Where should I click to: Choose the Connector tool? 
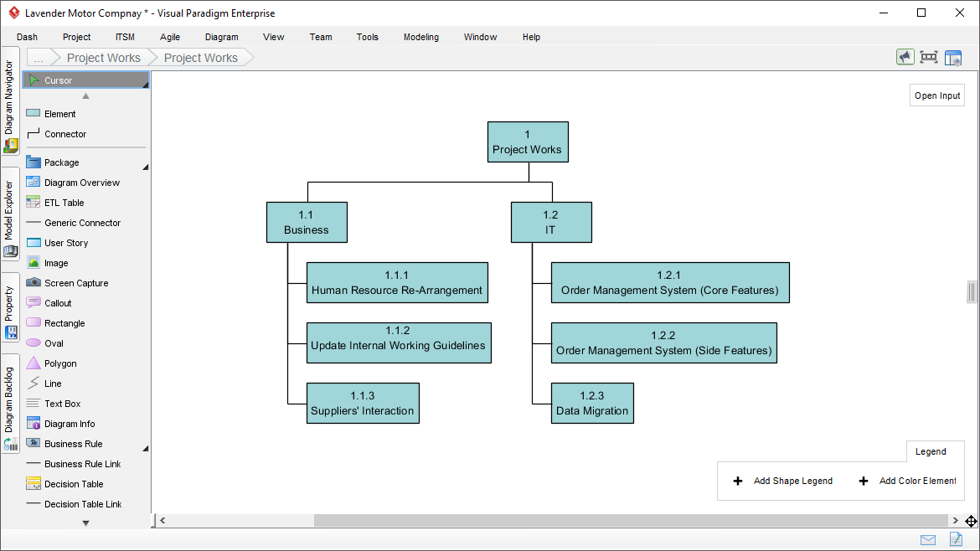click(85, 134)
